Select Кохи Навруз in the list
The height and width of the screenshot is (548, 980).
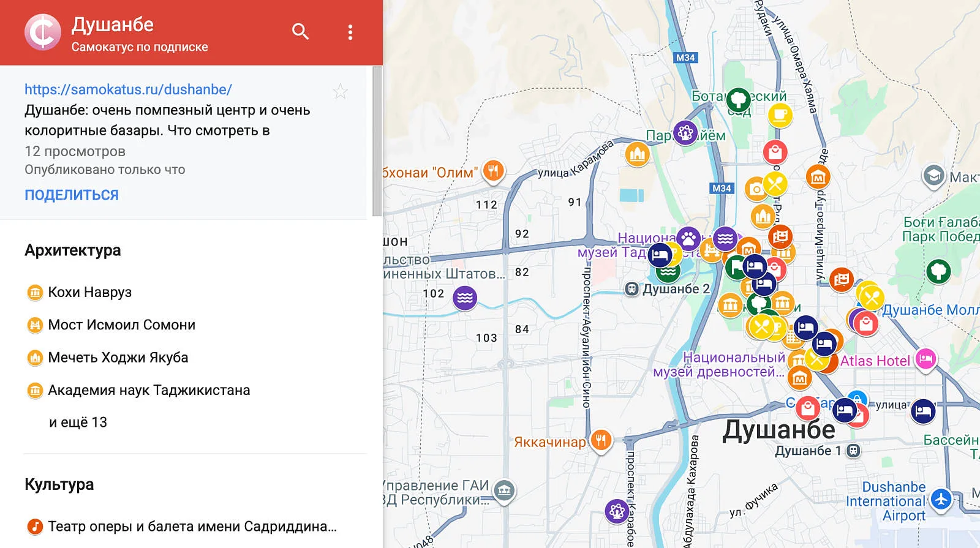(x=89, y=292)
